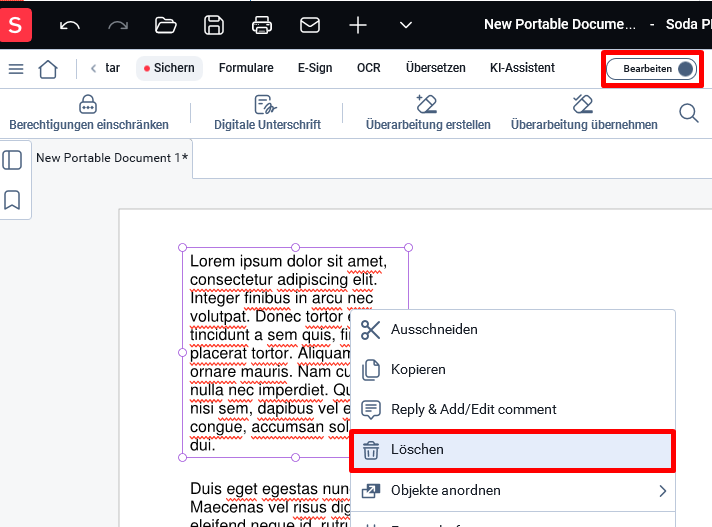The height and width of the screenshot is (527, 712).
Task: Switch to the Formulare tab
Action: [246, 68]
